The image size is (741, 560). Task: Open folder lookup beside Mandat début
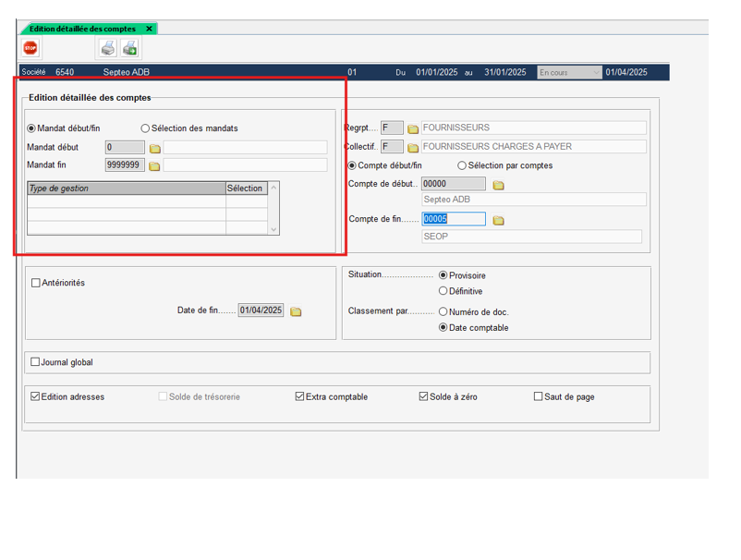[x=155, y=148]
